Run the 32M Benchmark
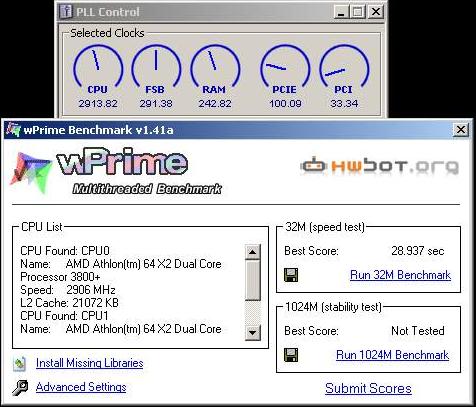The image size is (476, 407). 400,275
